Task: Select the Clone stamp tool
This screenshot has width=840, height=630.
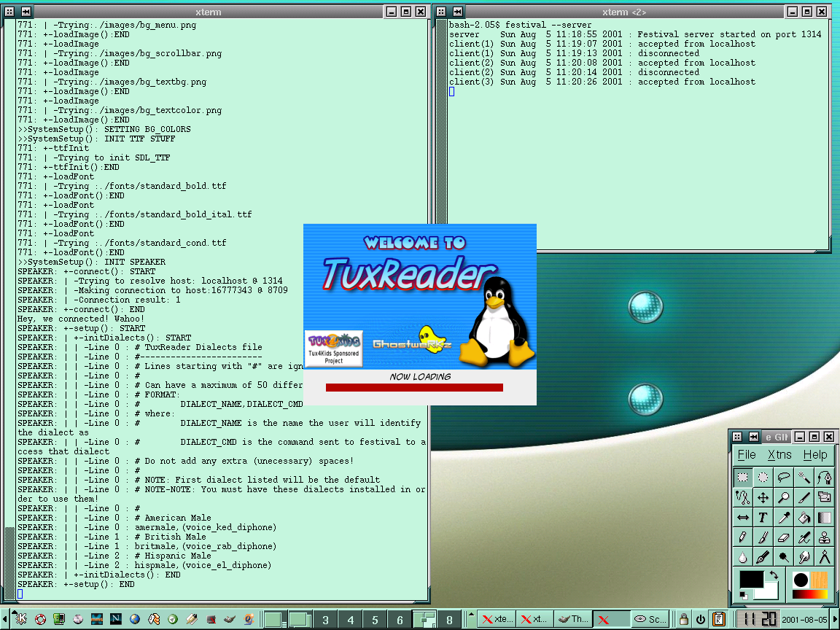Action: (824, 537)
